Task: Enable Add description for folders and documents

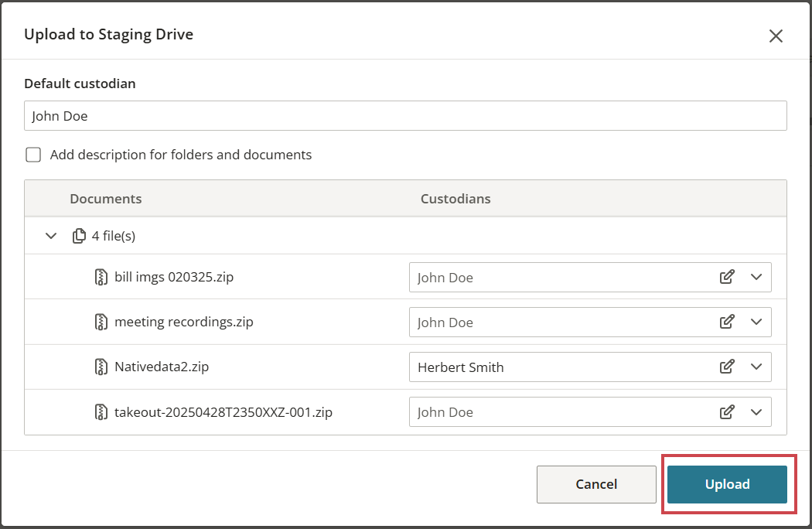Action: (33, 155)
